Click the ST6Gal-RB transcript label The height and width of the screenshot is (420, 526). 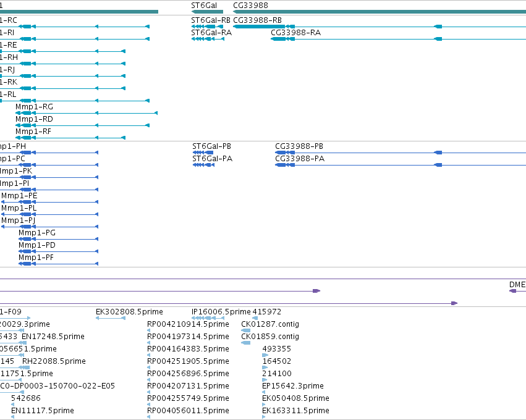click(x=211, y=20)
